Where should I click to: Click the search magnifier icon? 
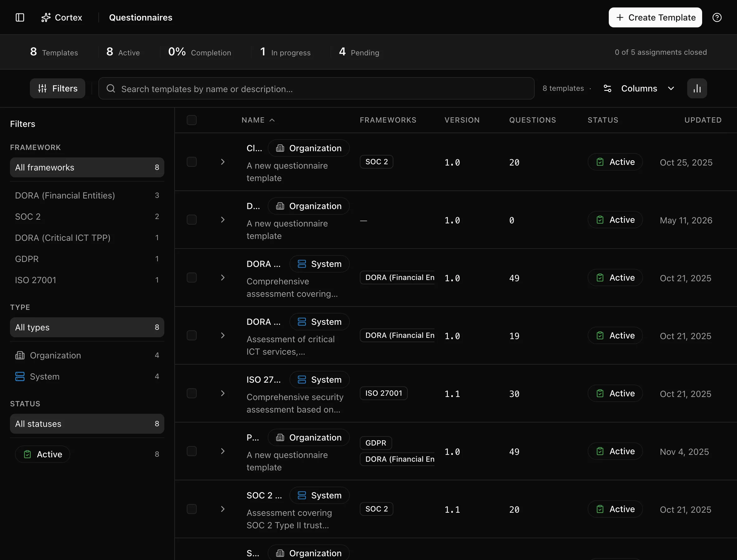pos(111,88)
